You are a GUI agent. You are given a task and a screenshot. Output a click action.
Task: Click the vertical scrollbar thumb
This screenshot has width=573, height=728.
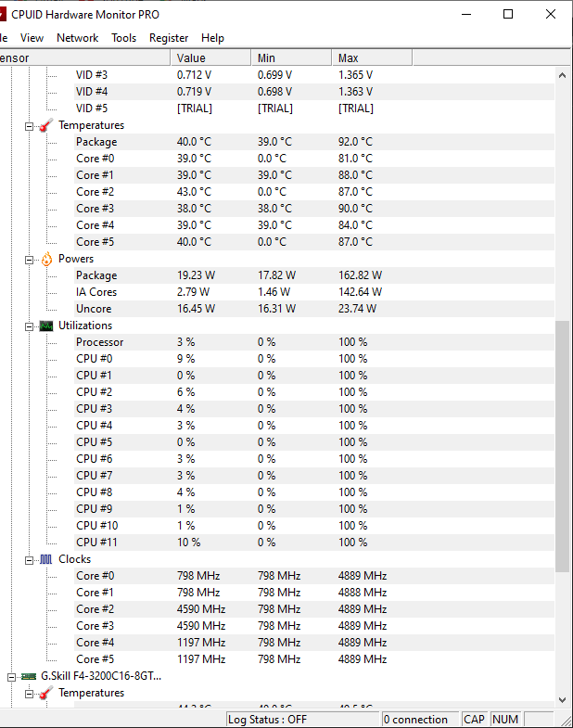click(563, 445)
